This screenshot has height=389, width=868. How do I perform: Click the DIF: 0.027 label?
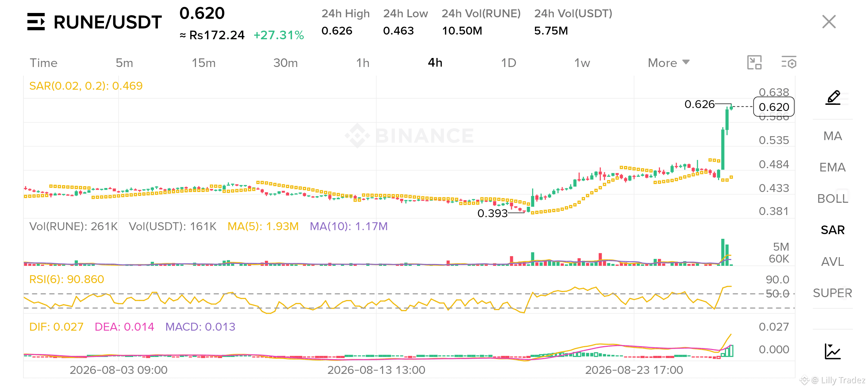(x=56, y=327)
